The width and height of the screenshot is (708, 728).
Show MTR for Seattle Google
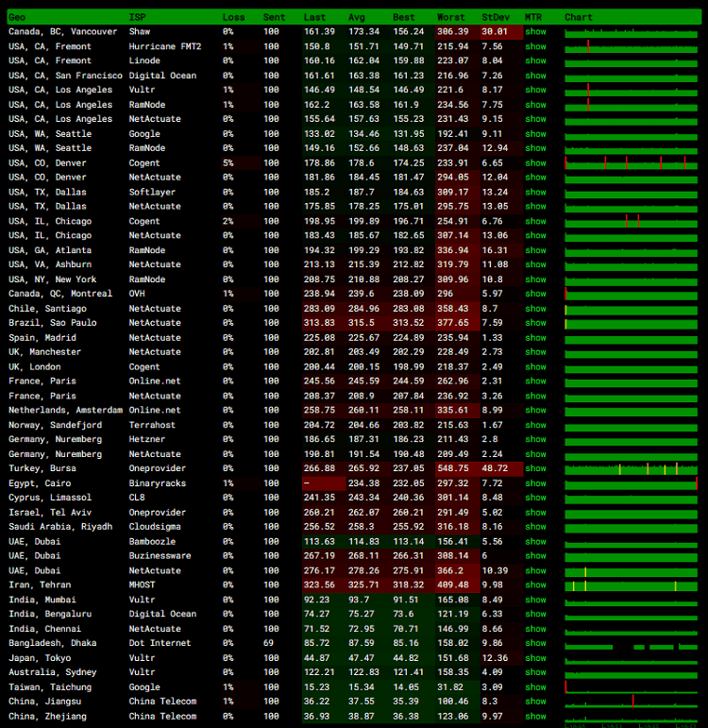[x=535, y=134]
